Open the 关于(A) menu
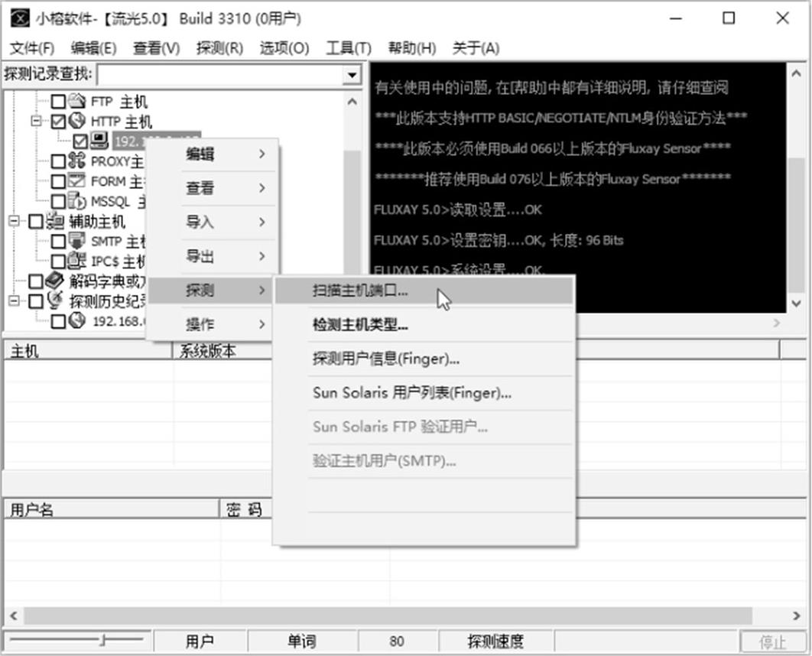812x656 pixels. (x=476, y=48)
